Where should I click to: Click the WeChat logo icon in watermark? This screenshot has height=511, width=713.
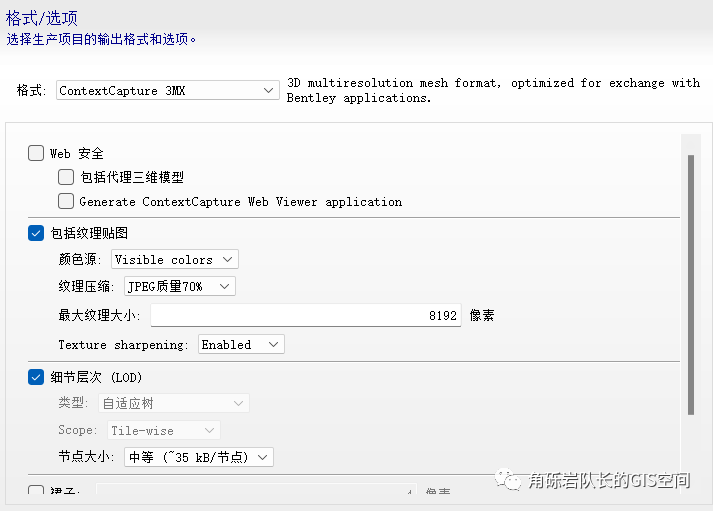pyautogui.click(x=511, y=481)
